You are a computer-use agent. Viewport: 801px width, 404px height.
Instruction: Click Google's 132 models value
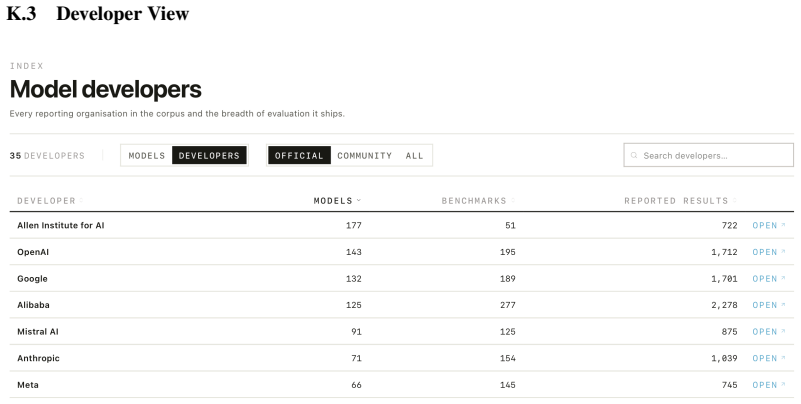[x=354, y=278]
